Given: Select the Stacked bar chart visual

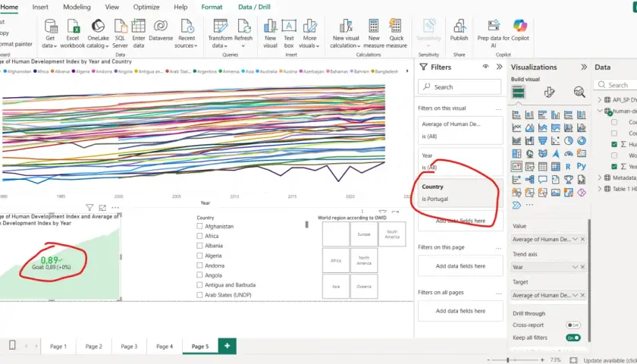Looking at the screenshot, I should tap(516, 115).
